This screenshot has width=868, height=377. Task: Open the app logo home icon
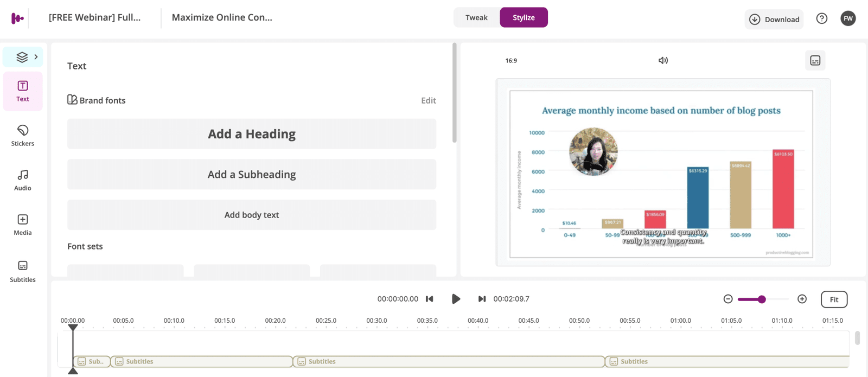coord(17,18)
